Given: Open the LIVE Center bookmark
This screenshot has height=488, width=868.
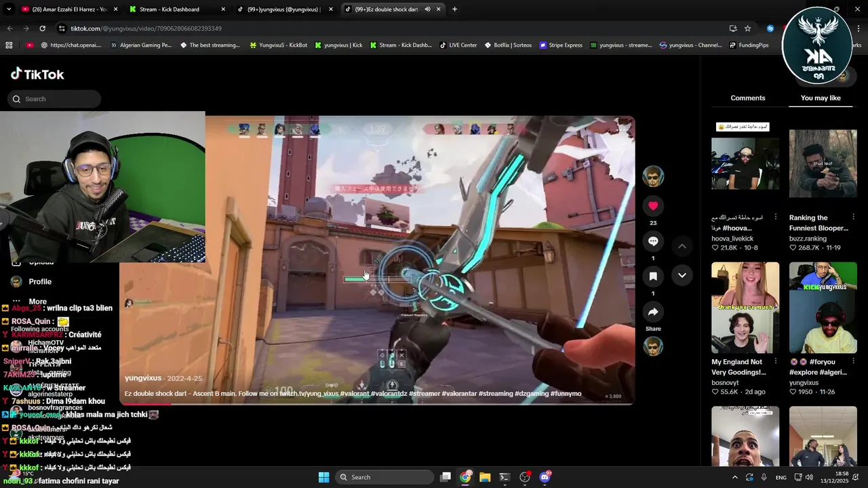Looking at the screenshot, I should (458, 45).
